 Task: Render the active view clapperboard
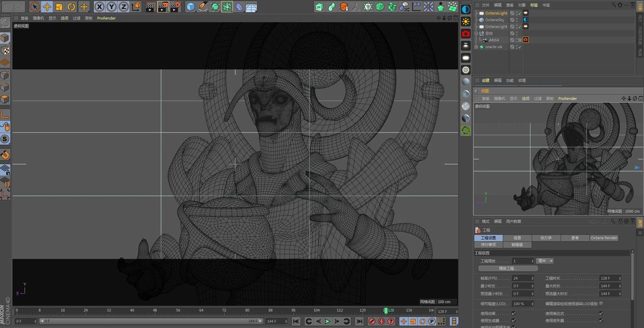pos(151,7)
